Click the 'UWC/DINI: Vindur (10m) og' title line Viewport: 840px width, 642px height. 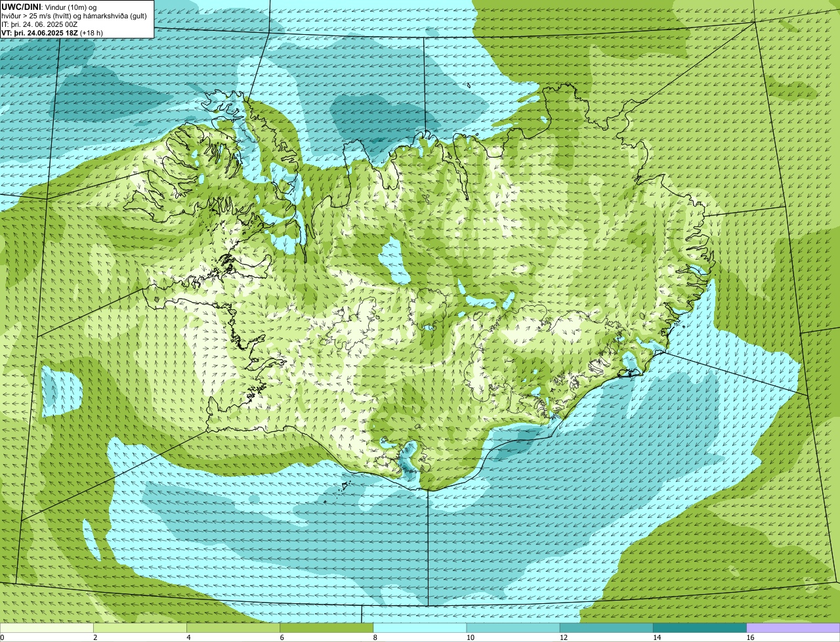49,7
